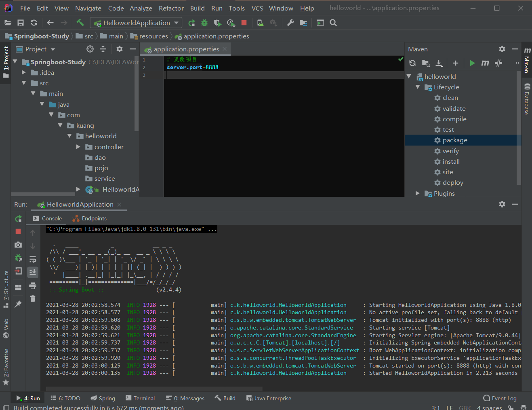Image resolution: width=532 pixels, height=410 pixels.
Task: Open the Database side panel
Action: (x=527, y=99)
